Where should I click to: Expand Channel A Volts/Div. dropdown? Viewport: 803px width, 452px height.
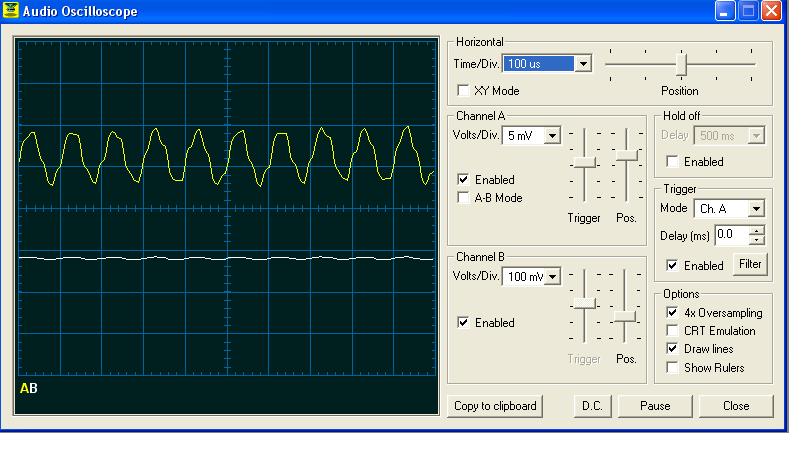551,136
